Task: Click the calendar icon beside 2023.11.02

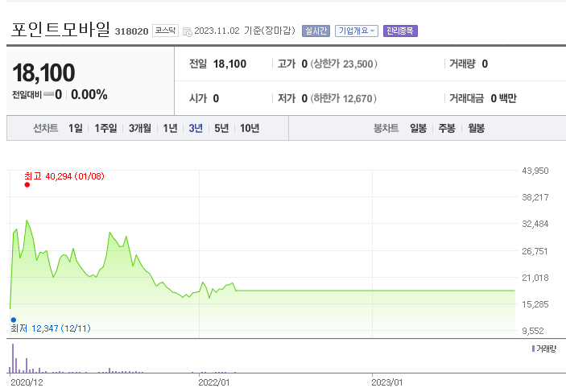Action: tap(188, 31)
